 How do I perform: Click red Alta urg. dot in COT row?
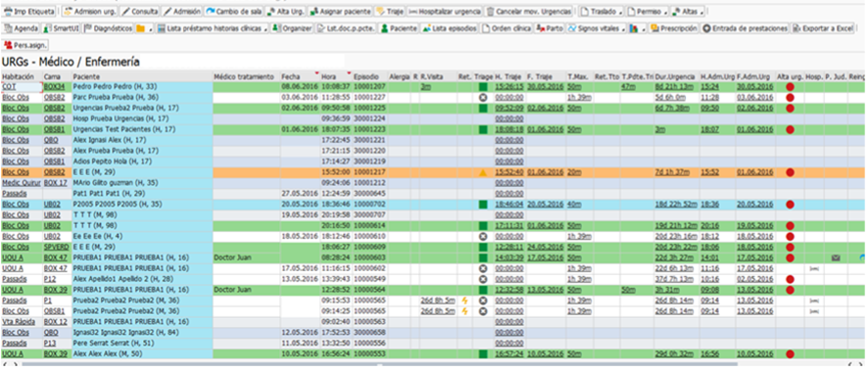point(790,87)
